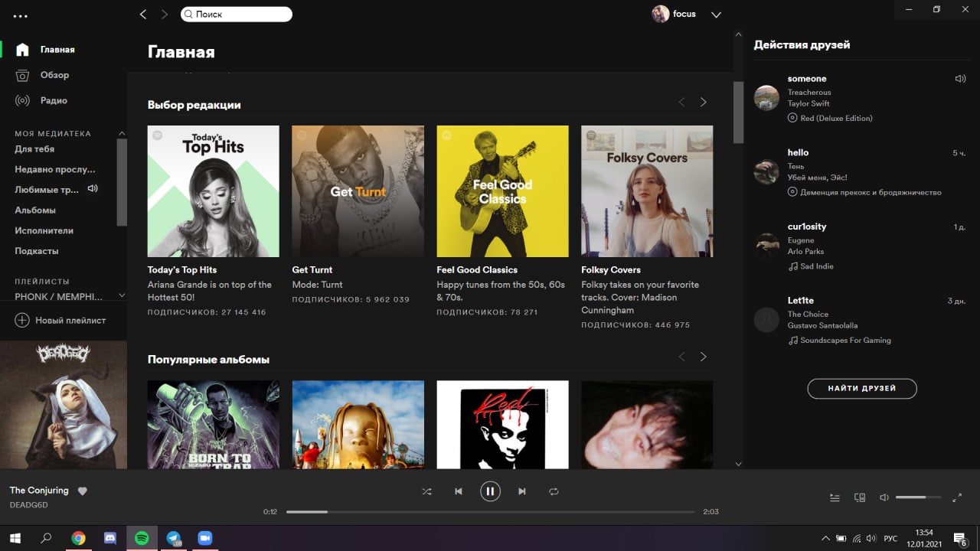Open Windows Start menu
This screenshot has height=551, width=980.
pos(15,538)
